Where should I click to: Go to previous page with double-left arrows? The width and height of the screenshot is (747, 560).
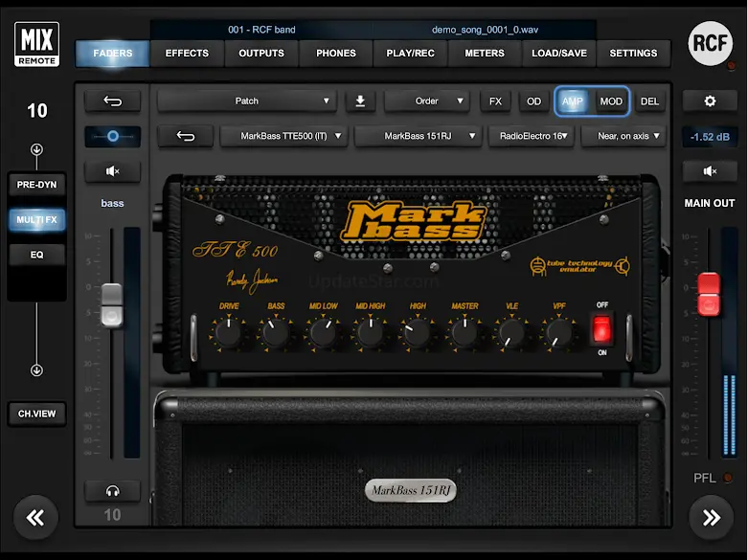pyautogui.click(x=35, y=518)
